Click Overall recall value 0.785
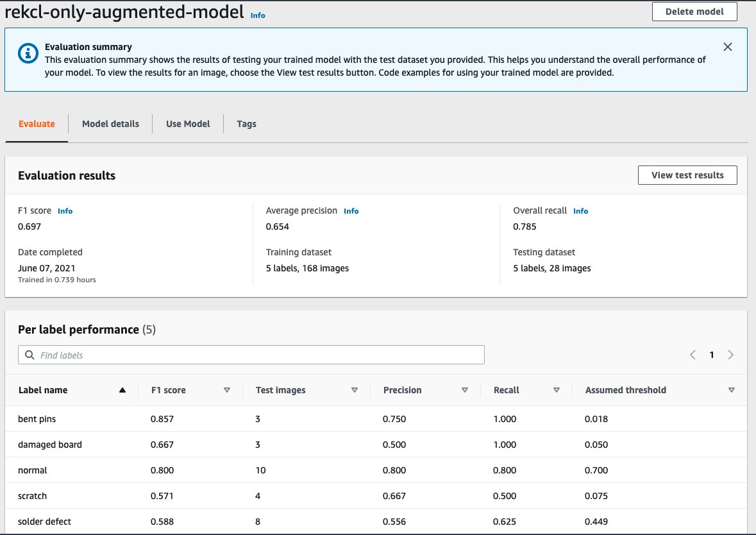Image resolution: width=756 pixels, height=535 pixels. coord(525,226)
